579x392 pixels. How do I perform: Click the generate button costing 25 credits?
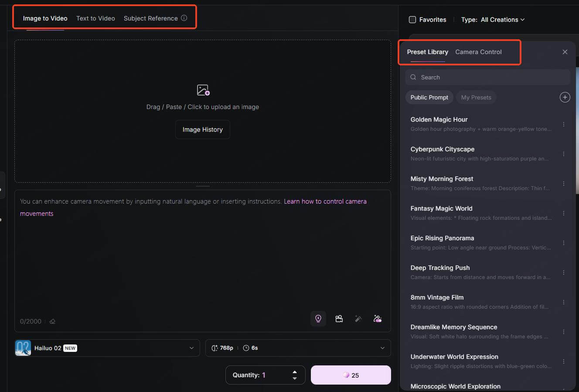coord(351,375)
